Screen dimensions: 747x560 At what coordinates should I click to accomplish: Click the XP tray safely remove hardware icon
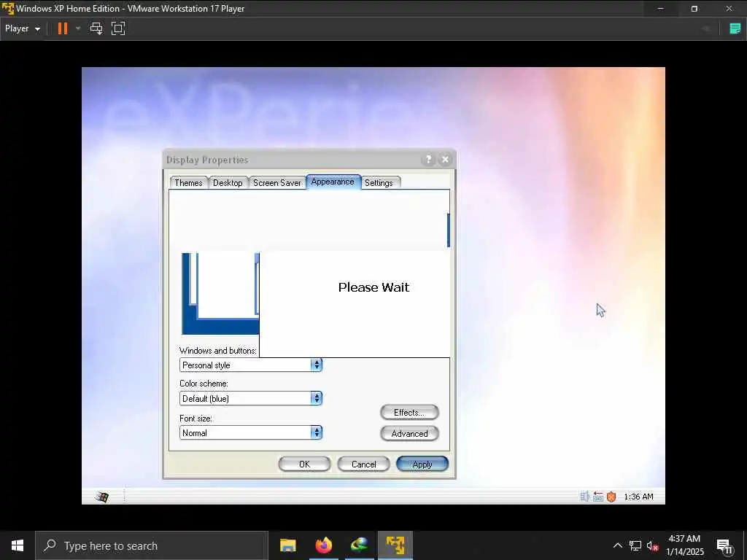[x=598, y=497]
